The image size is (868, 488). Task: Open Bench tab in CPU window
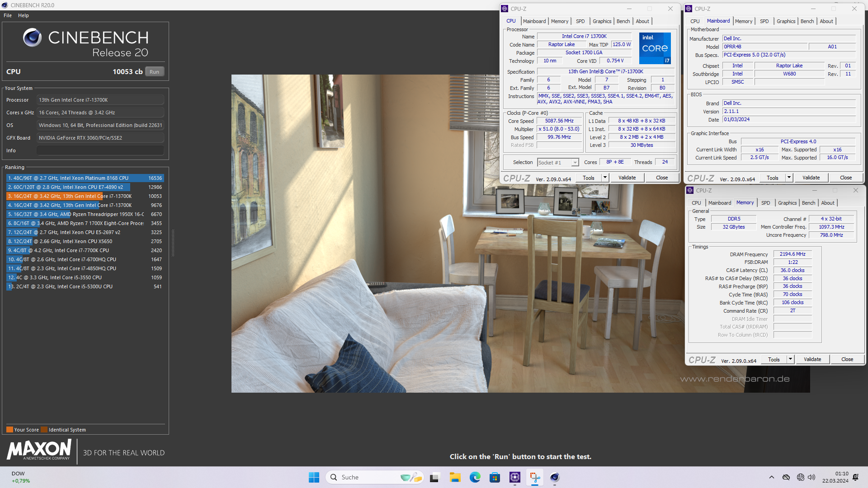[623, 21]
